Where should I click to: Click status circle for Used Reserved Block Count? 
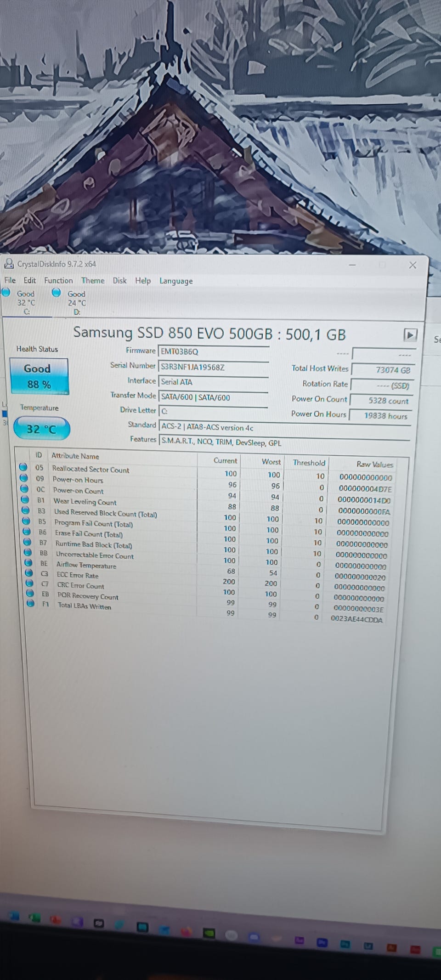click(26, 510)
